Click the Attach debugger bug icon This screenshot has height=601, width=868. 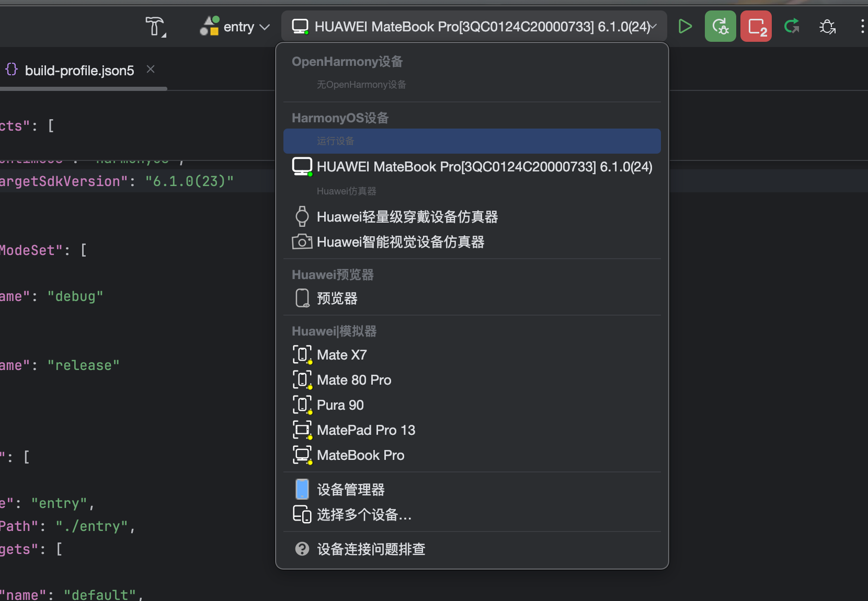tap(827, 26)
